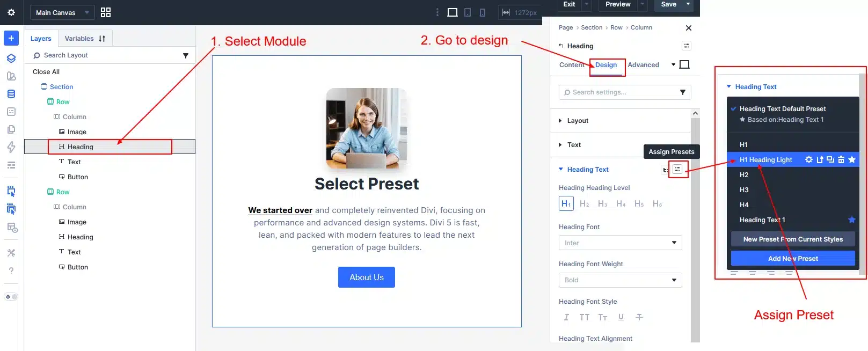Duplicate the H1 Heading Light preset
This screenshot has height=351, width=868.
(x=830, y=159)
